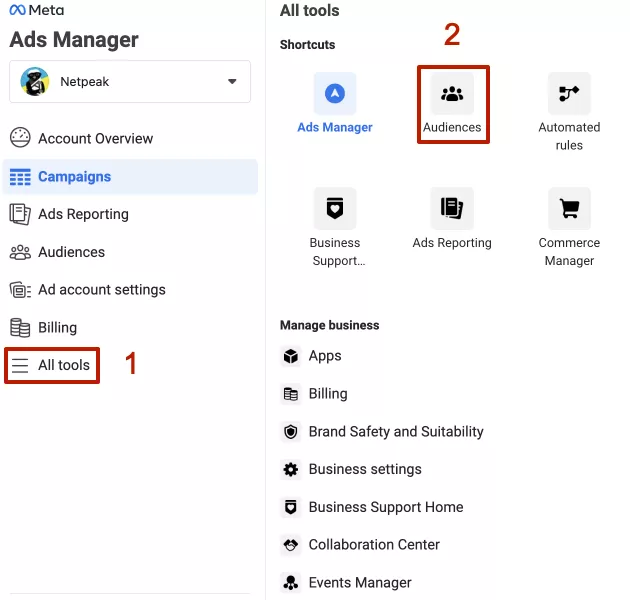630x600 pixels.
Task: Click the Ads Manager shortcut icon
Action: tap(335, 94)
